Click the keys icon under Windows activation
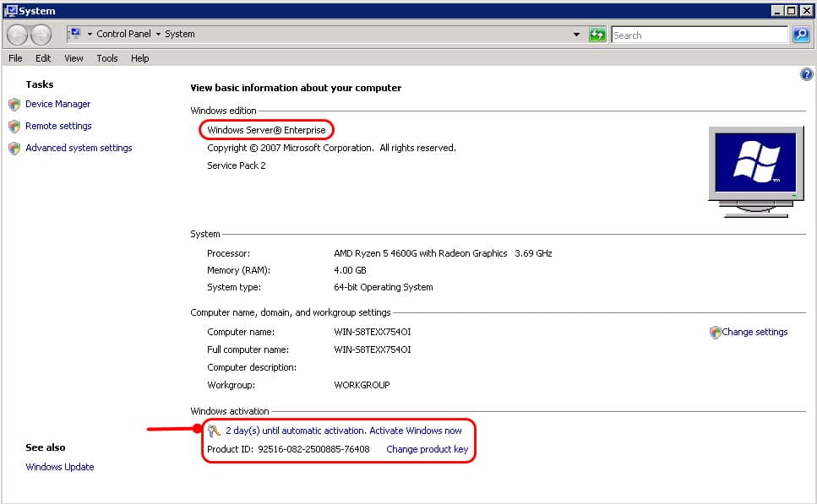The height and width of the screenshot is (504, 817). pos(214,431)
